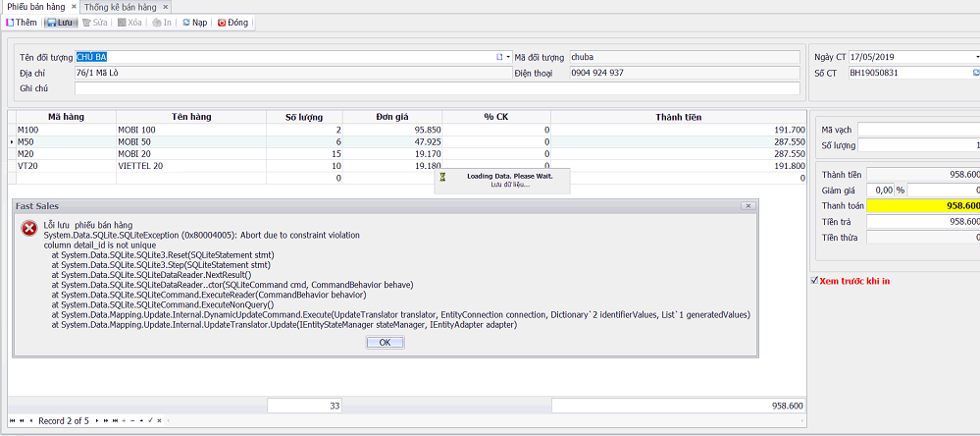Click the Số lượng input in right panel
Image resolution: width=980 pixels, height=436 pixels.
pyautogui.click(x=919, y=145)
